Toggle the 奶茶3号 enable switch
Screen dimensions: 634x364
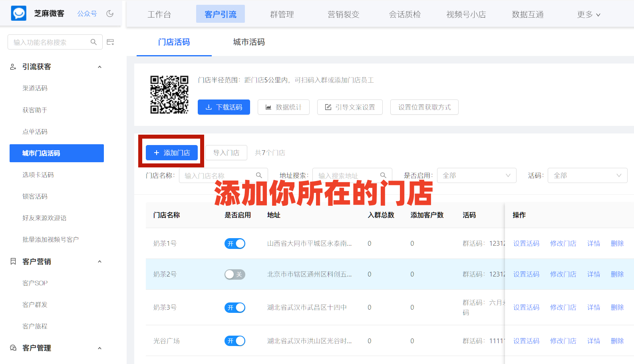[235, 308]
